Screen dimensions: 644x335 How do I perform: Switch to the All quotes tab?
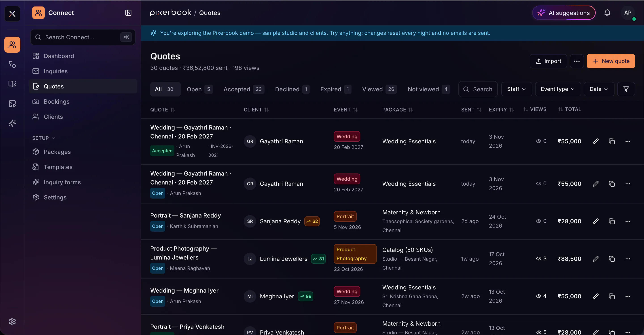point(165,89)
